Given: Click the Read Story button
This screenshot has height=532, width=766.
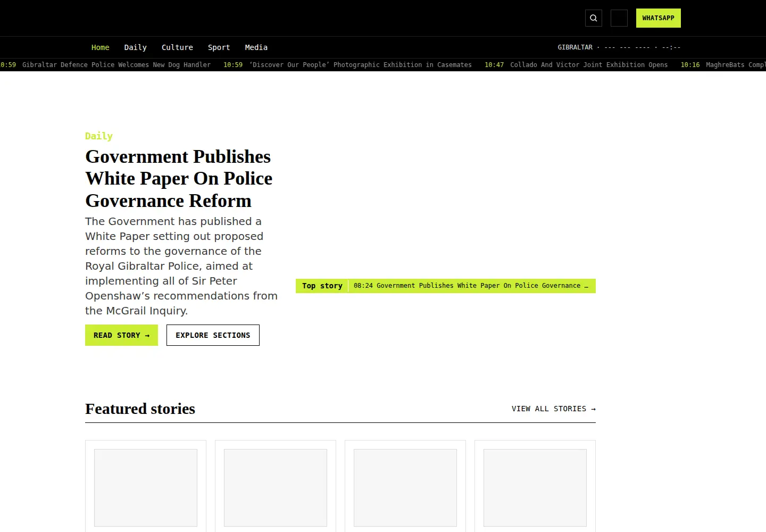Looking at the screenshot, I should (x=121, y=335).
